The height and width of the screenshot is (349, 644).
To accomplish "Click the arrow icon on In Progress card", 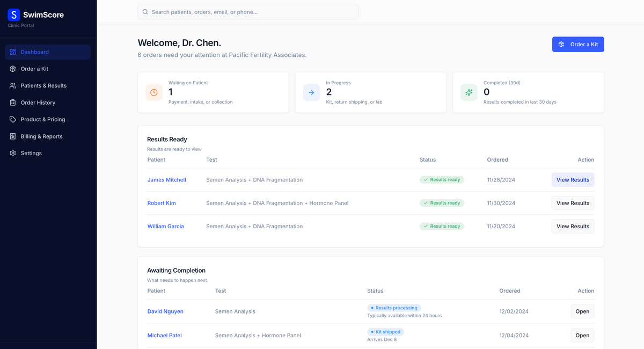I will point(311,92).
